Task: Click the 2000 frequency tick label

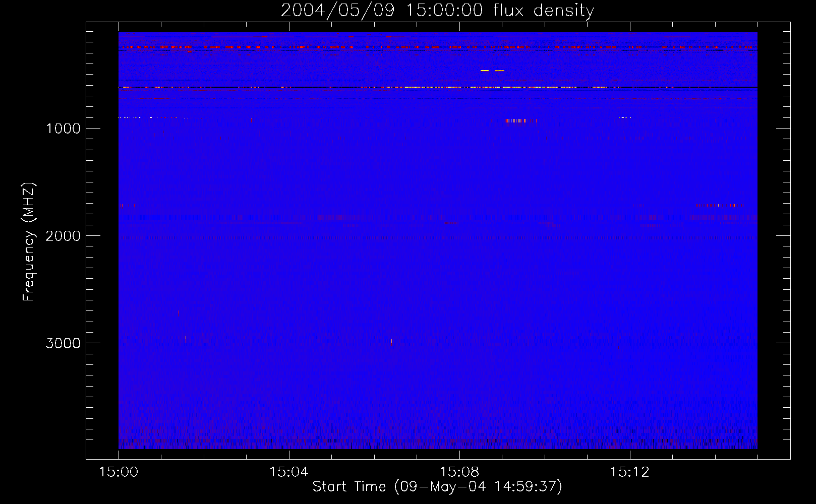Action: click(x=63, y=236)
